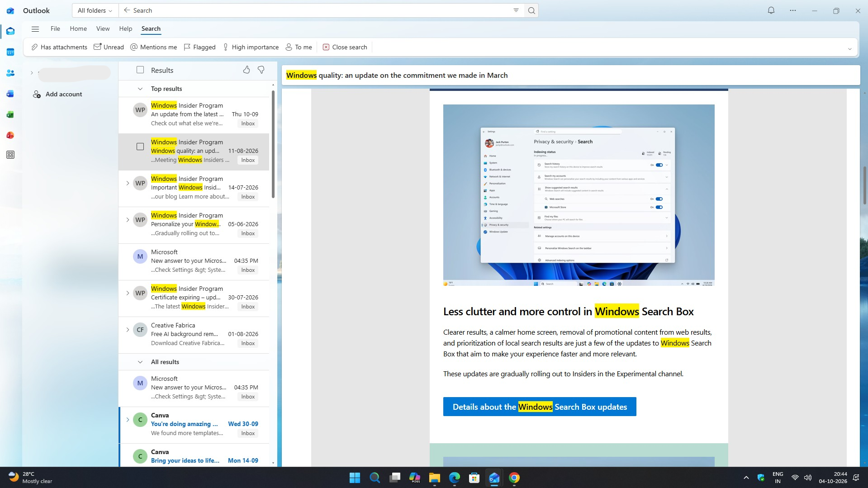This screenshot has width=868, height=488.
Task: Filter results by Mentions me
Action: click(x=154, y=47)
